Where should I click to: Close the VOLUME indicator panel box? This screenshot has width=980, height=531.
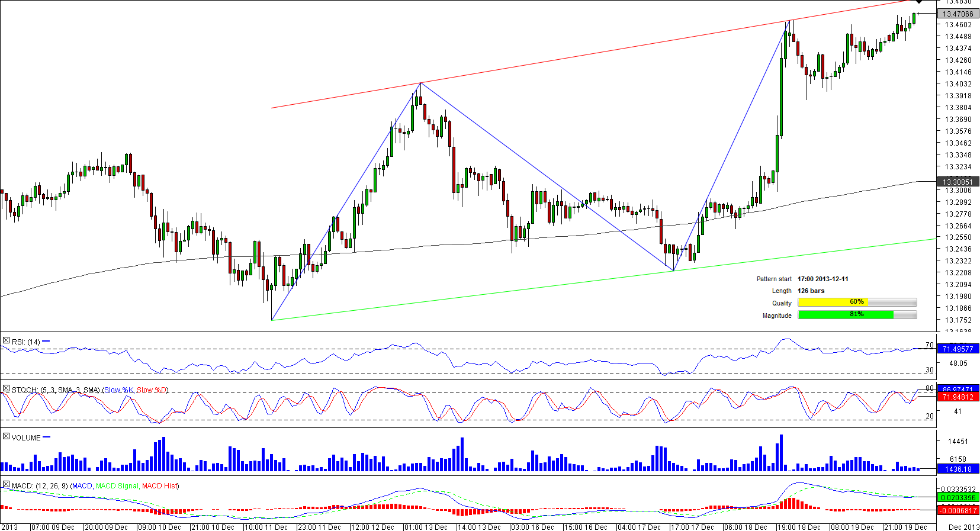[6, 437]
